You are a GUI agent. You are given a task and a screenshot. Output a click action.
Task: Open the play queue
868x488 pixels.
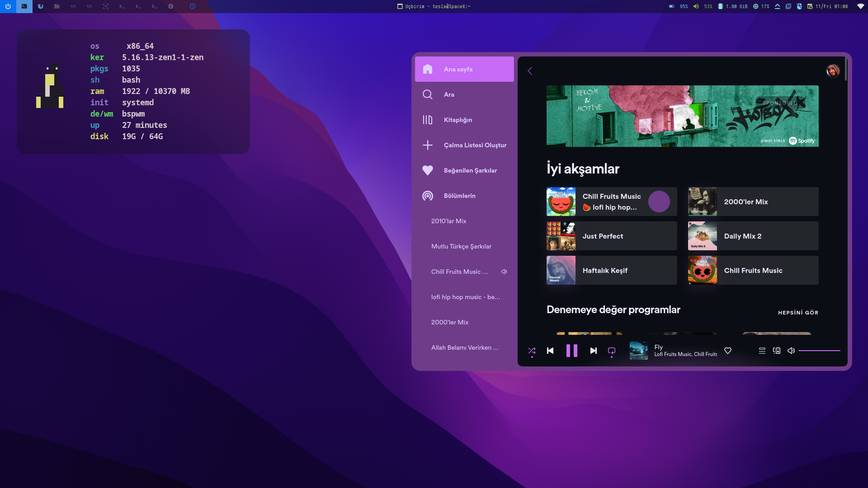[762, 351]
